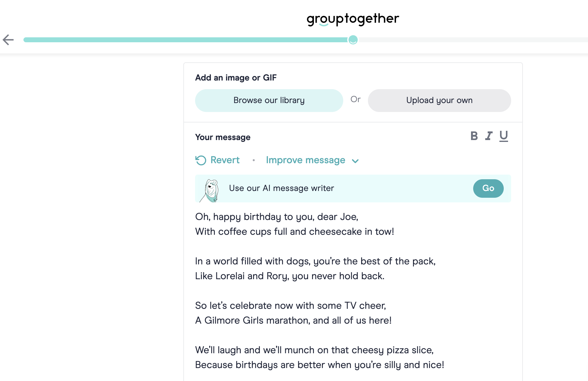Image resolution: width=588 pixels, height=381 pixels.
Task: Click the Revert text link
Action: pos(225,160)
